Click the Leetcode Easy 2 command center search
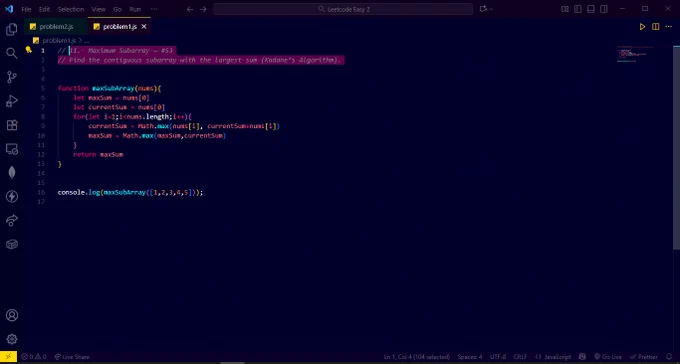The image size is (680, 364). point(343,9)
